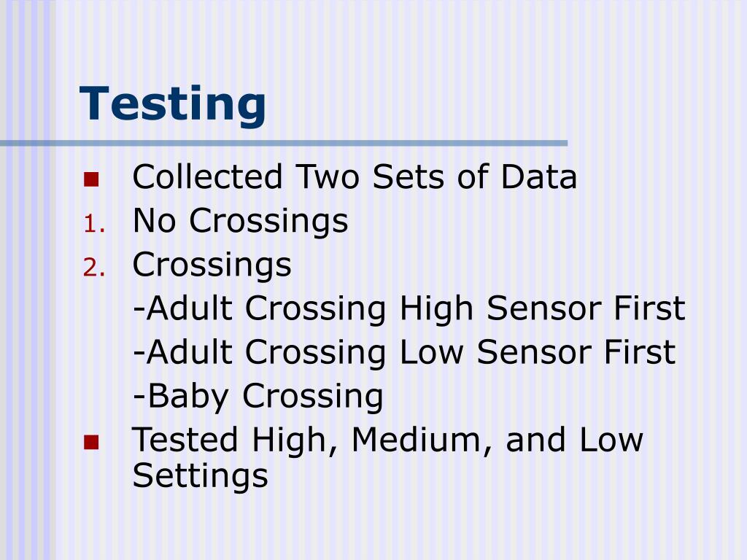
Task: Click the red bullet beside Collected Two Sets
Action: coord(91,179)
